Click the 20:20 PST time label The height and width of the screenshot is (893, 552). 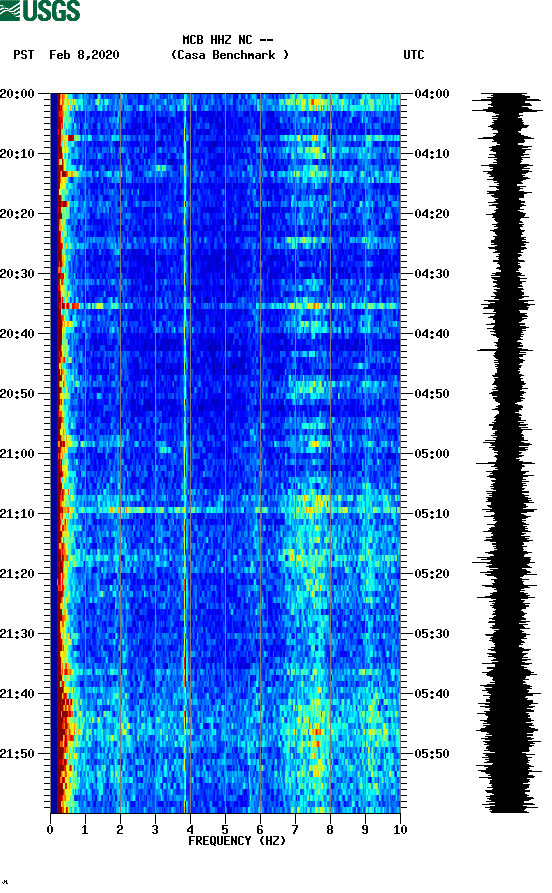click(x=17, y=214)
